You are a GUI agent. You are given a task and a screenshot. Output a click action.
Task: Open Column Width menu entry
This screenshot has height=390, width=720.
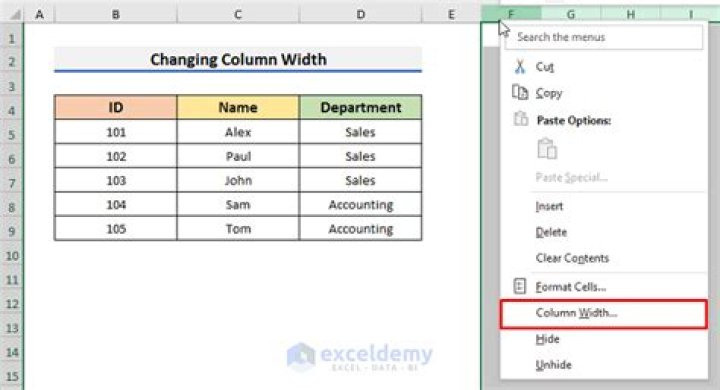604,314
